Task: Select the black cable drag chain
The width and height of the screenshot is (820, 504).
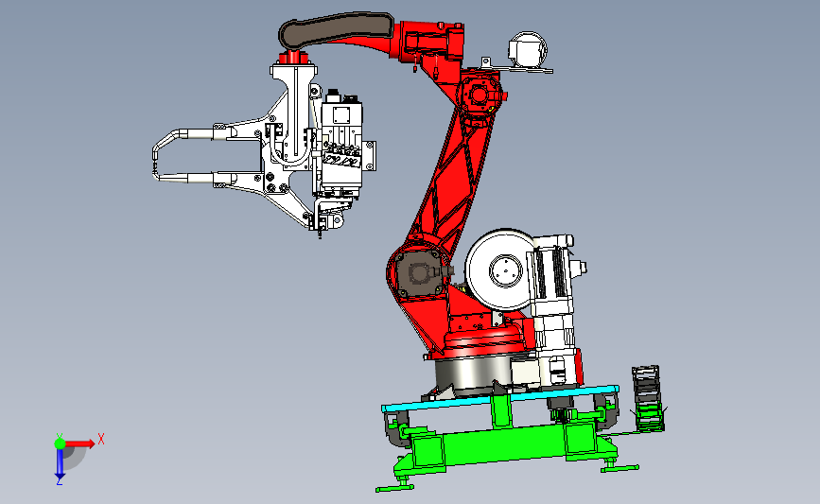Action: (x=648, y=398)
